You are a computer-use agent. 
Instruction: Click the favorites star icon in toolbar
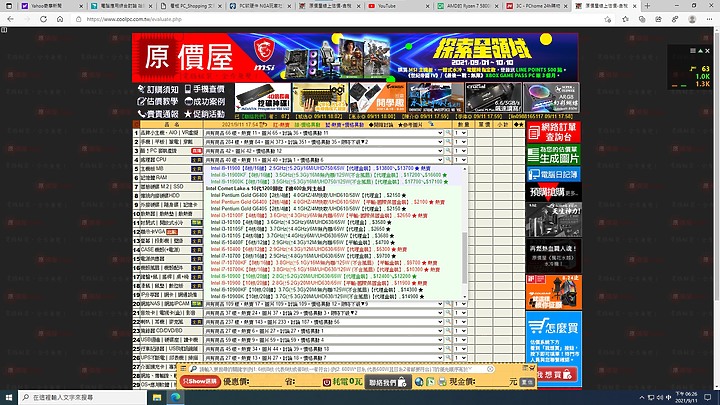pos(625,19)
